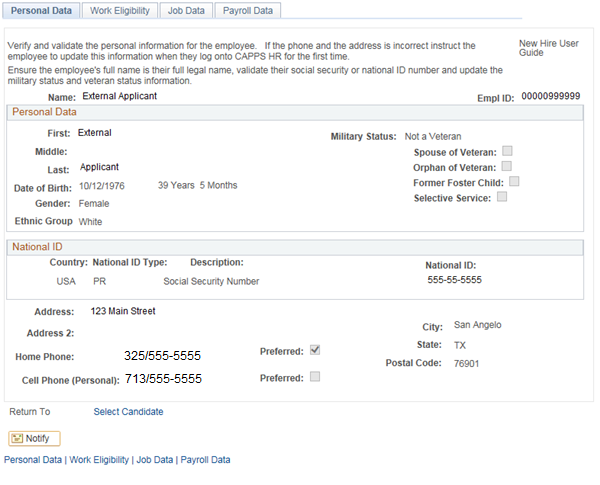Follow the bottom Personal Data link
Viewport: 600px width, 485px height.
(x=32, y=460)
